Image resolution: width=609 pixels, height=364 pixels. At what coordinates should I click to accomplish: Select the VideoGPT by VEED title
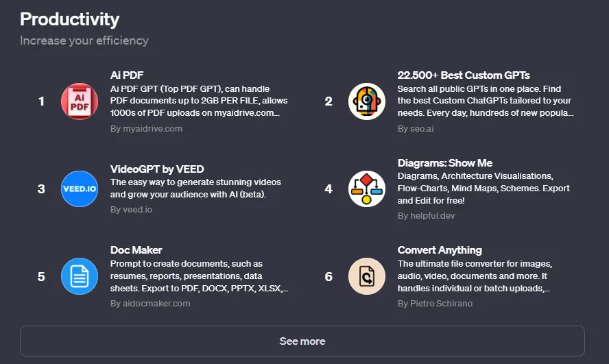pyautogui.click(x=157, y=169)
